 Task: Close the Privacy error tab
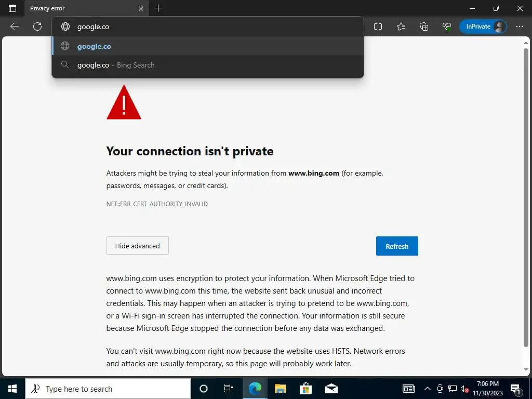(x=141, y=8)
